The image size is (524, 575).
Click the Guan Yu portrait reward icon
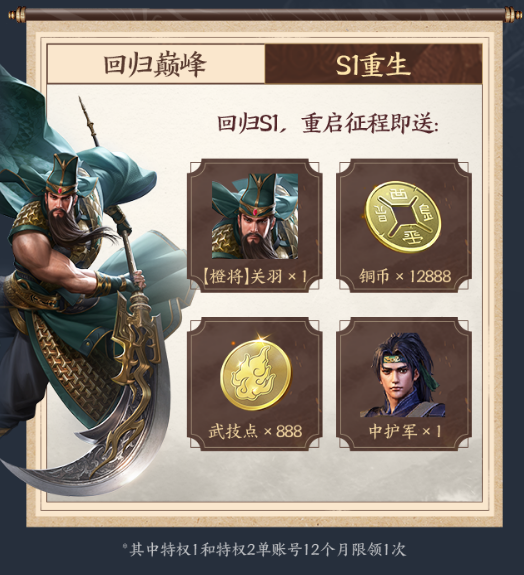tap(255, 216)
